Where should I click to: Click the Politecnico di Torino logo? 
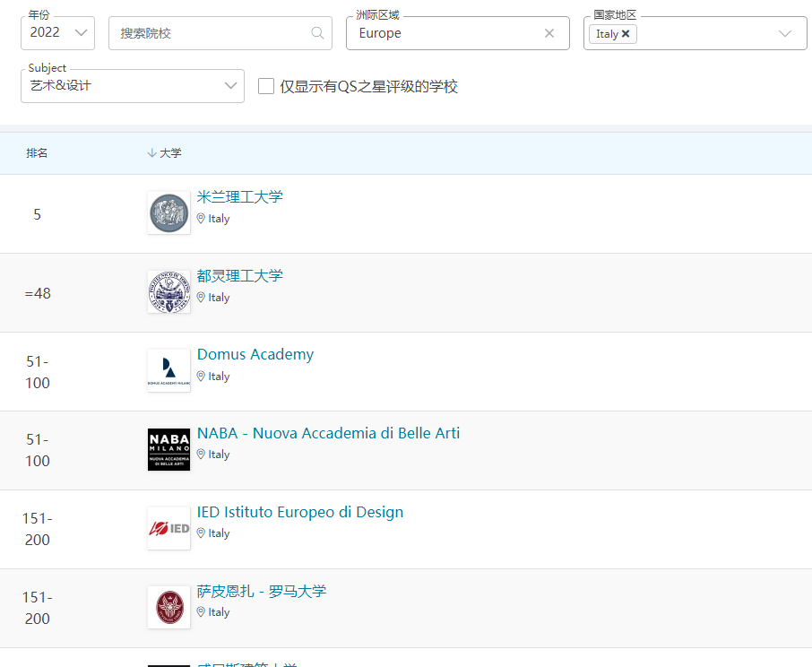[168, 292]
